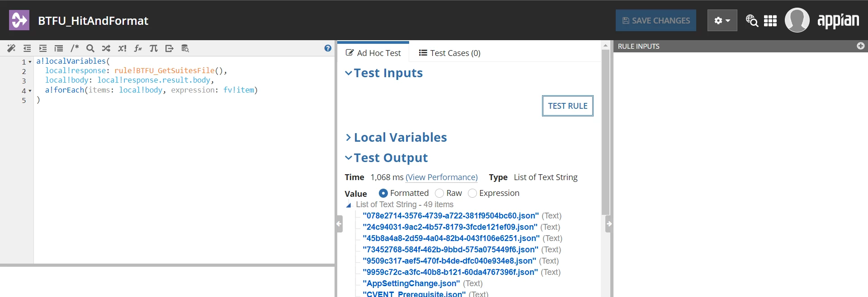Click the shuffle arrows icon
Screen dimensions: 868x297
106,48
